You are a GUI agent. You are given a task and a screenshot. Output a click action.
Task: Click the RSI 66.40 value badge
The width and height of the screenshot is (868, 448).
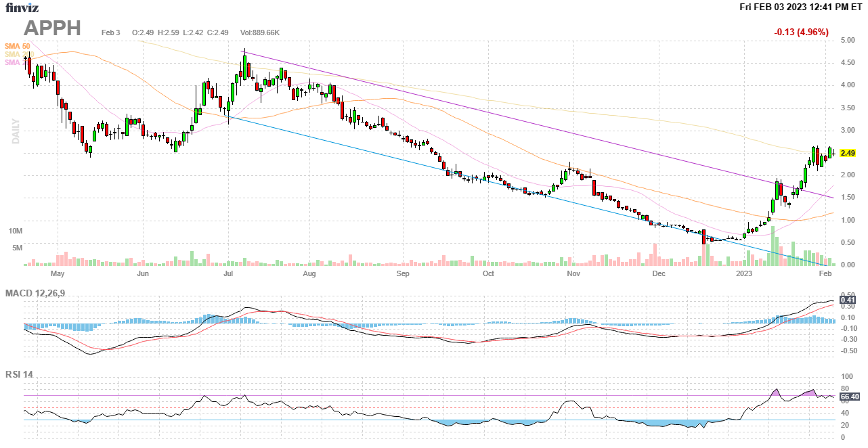click(x=849, y=397)
